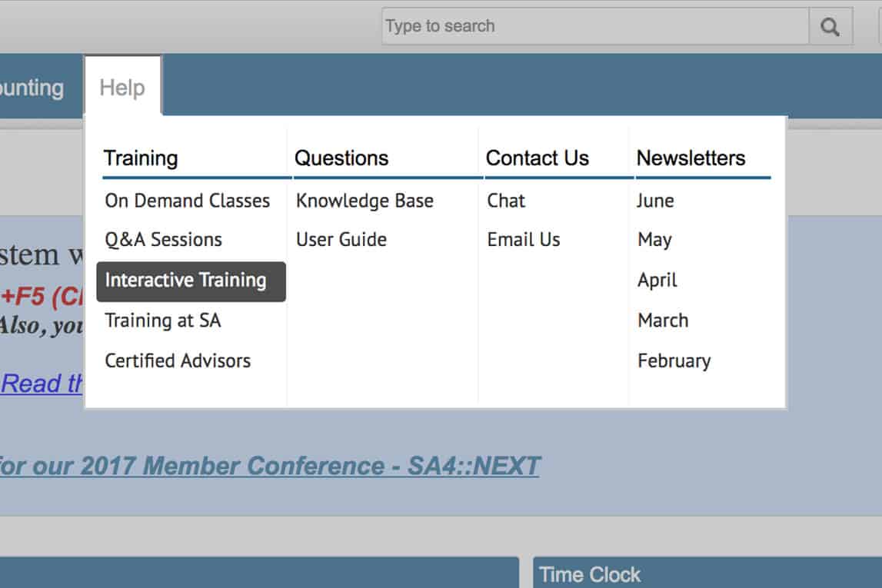Open the User Guide
Image resolution: width=882 pixels, height=588 pixels.
coord(341,240)
